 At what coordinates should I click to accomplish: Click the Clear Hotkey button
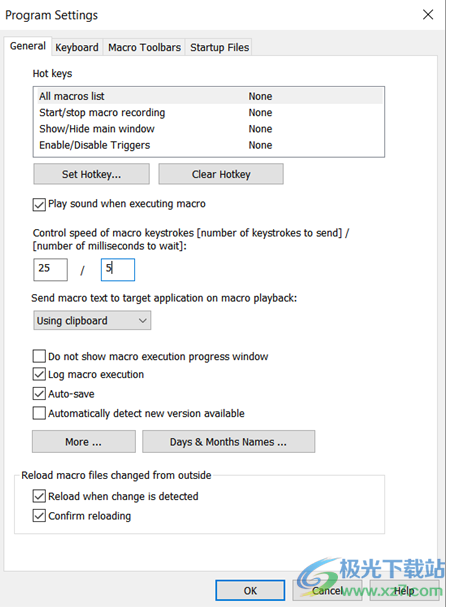[x=221, y=174]
